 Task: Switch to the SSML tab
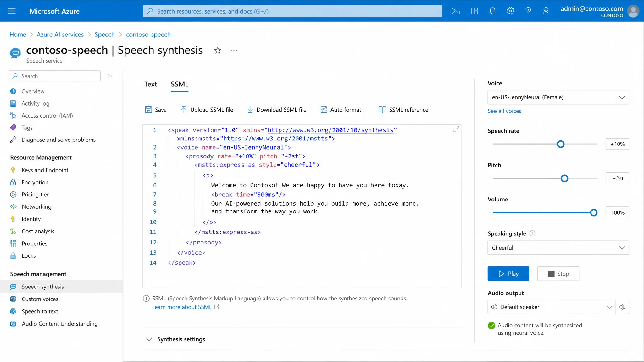coord(180,84)
